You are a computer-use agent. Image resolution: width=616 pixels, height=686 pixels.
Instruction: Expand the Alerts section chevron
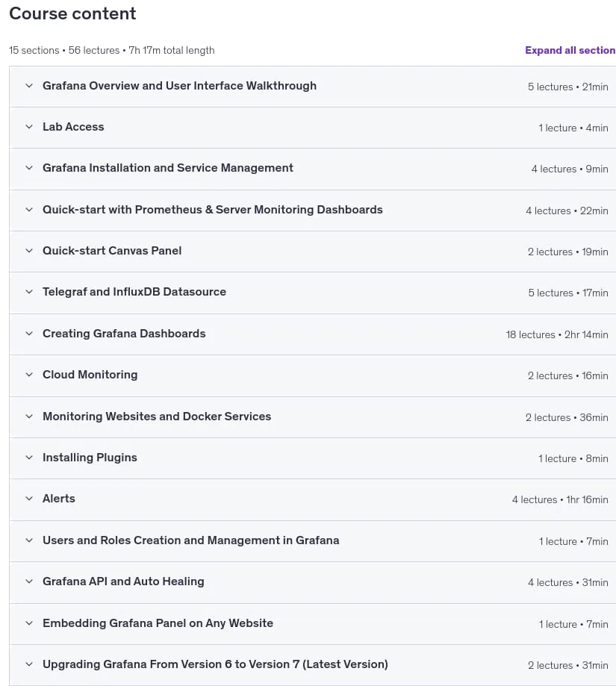pos(29,499)
